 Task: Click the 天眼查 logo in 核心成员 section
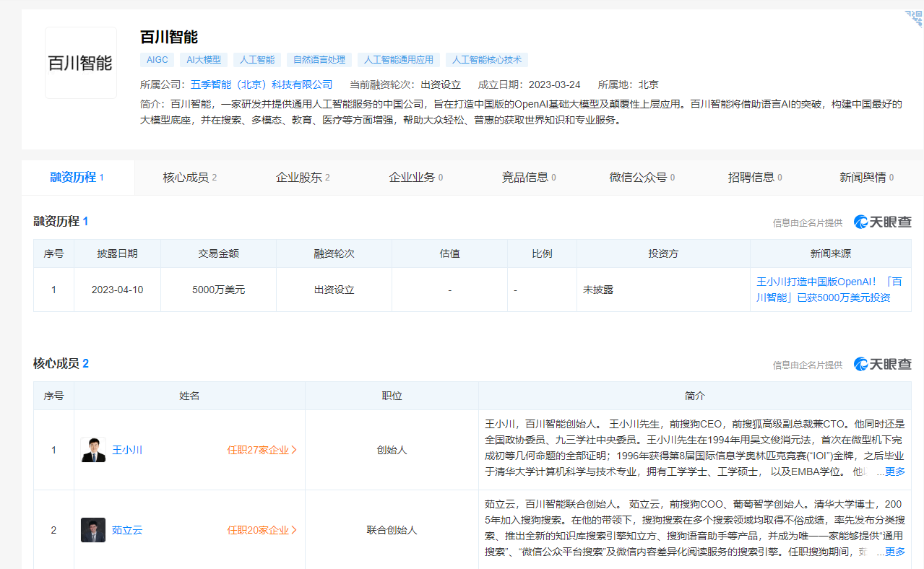pyautogui.click(x=883, y=364)
